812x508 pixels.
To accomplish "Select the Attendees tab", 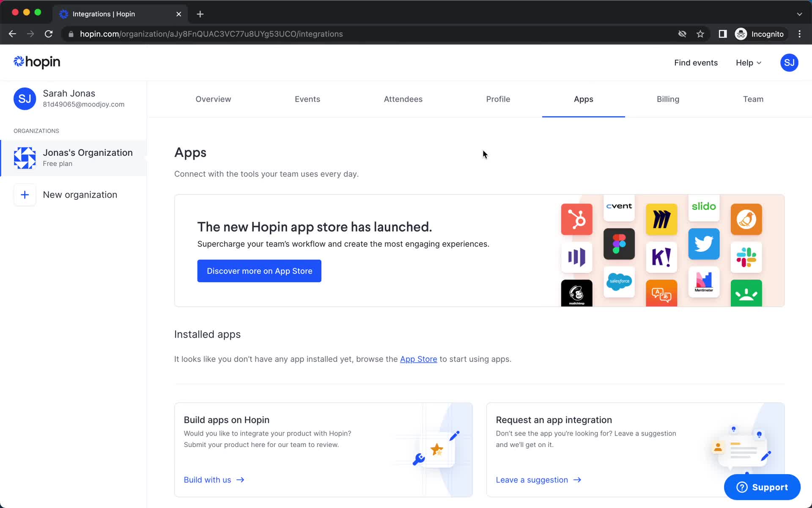I will [403, 98].
